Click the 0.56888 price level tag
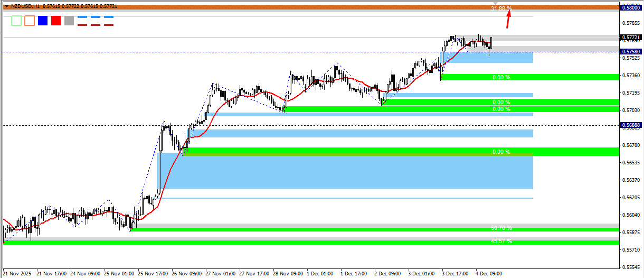644x278 pixels. click(x=631, y=126)
